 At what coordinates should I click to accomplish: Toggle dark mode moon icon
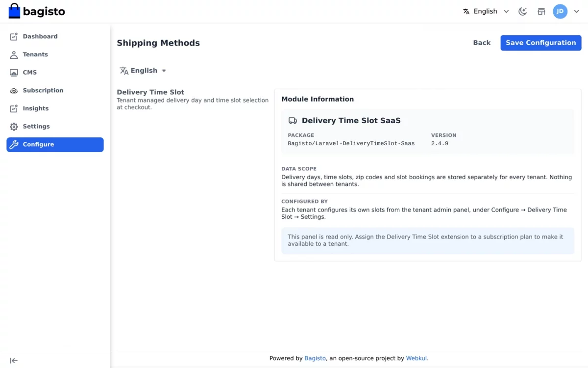tap(523, 11)
